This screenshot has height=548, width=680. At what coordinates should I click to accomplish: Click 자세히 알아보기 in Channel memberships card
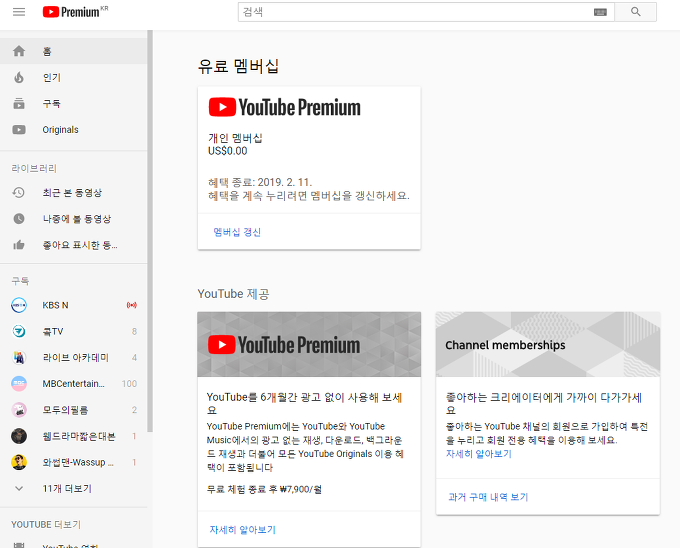tap(479, 454)
